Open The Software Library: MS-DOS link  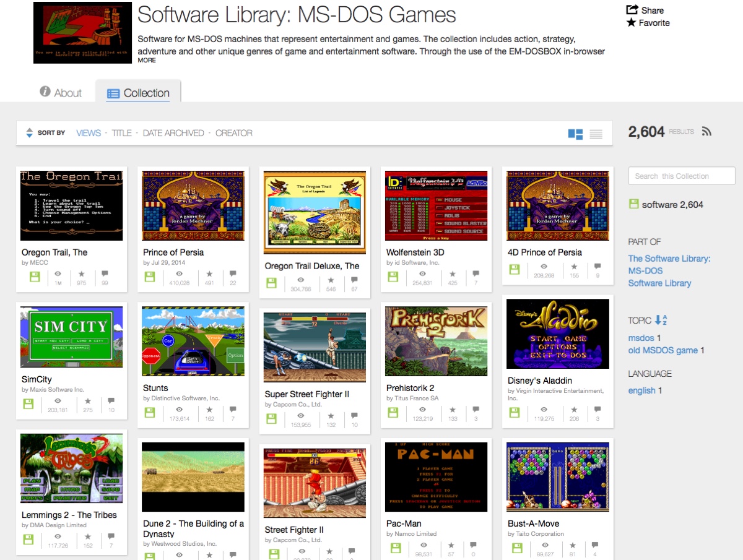click(x=669, y=264)
